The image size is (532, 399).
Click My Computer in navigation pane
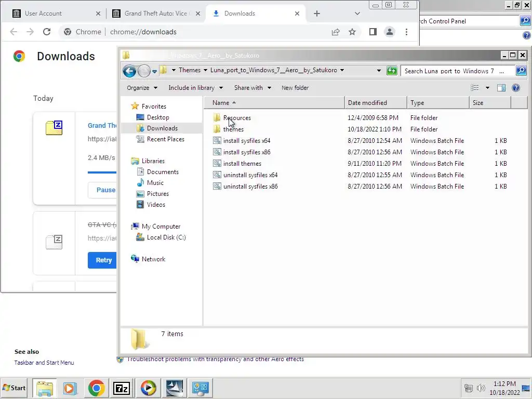point(161,227)
